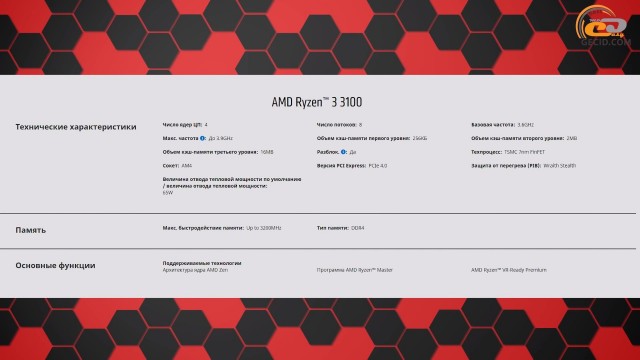This screenshot has height=360, width=640.
Task: Click the Базовая частота label
Action: (x=493, y=124)
